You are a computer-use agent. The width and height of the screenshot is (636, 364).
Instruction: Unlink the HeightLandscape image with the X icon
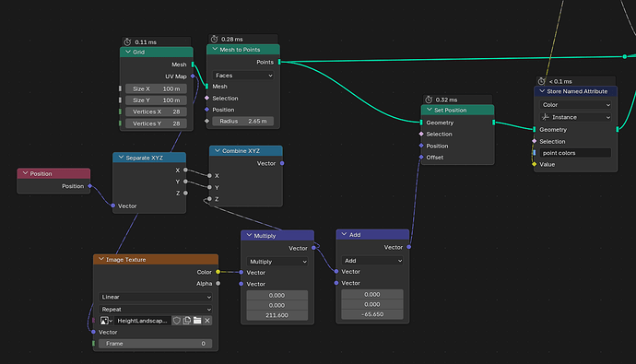(207, 321)
